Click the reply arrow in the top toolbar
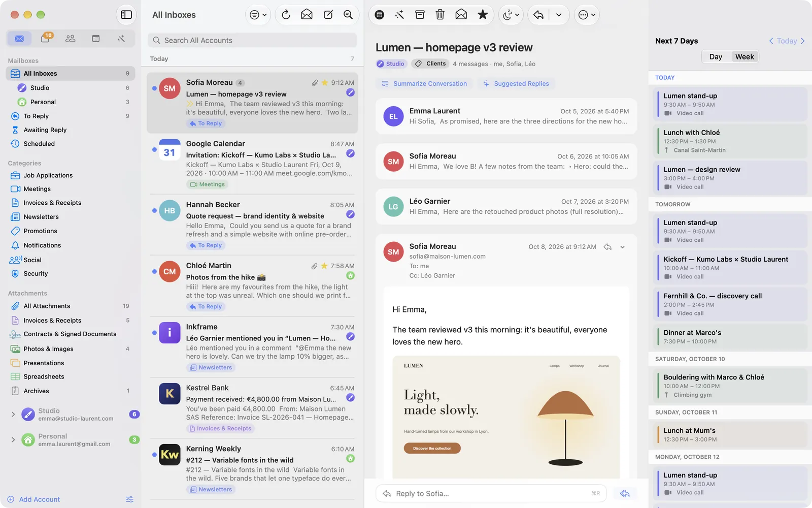Viewport: 812px width, 508px height. [538, 15]
